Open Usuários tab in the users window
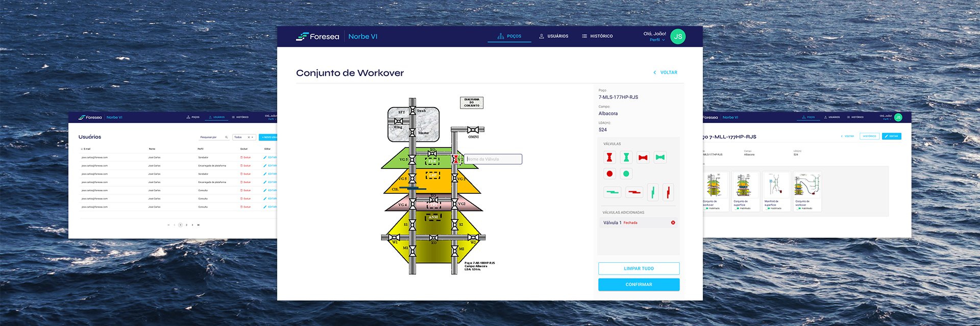The image size is (980, 326). pyautogui.click(x=216, y=117)
